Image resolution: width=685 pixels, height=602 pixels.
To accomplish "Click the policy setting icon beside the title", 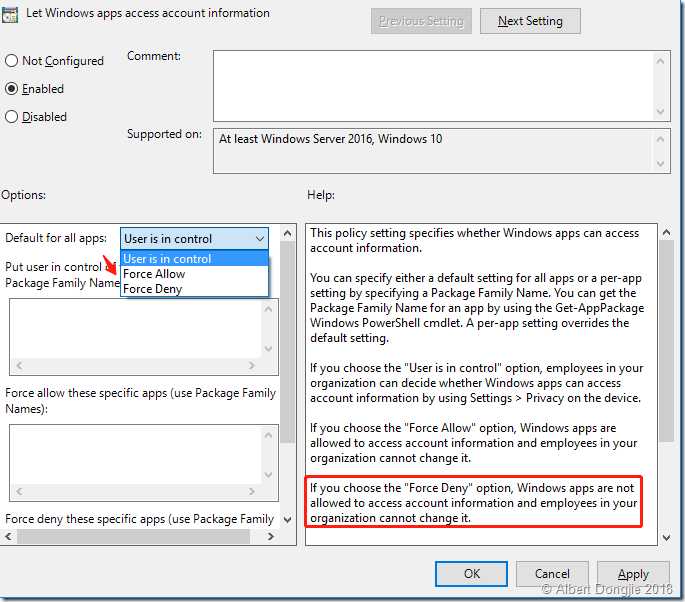I will [x=9, y=15].
